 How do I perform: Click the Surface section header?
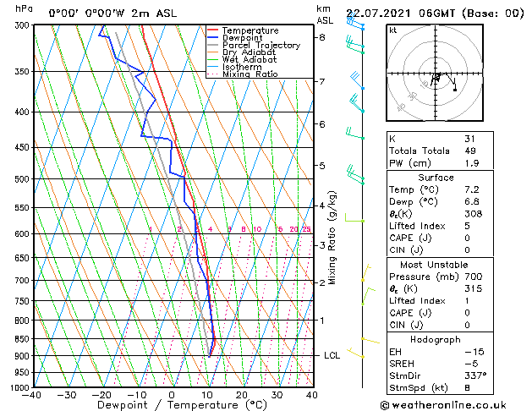tap(436, 178)
